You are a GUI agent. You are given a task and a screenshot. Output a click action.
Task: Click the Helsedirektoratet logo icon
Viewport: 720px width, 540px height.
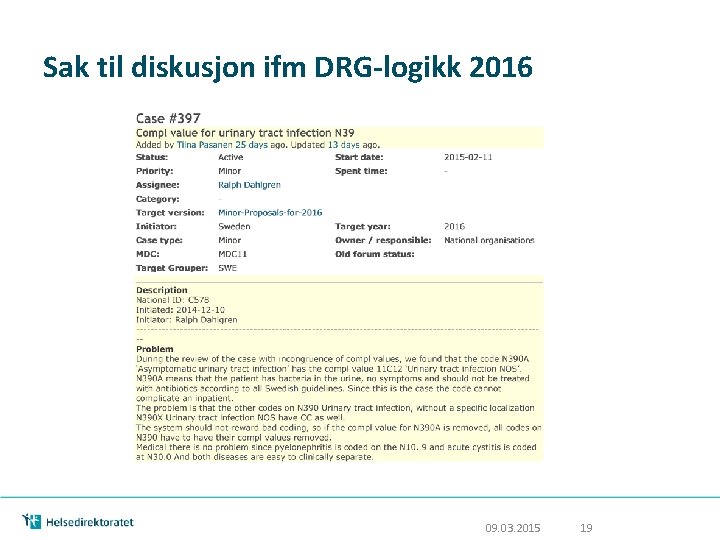tap(32, 521)
